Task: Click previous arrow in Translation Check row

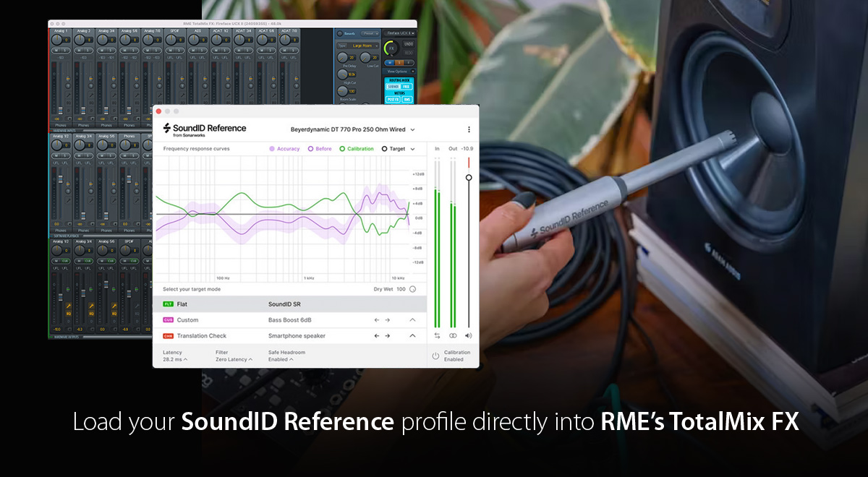Action: [x=376, y=335]
